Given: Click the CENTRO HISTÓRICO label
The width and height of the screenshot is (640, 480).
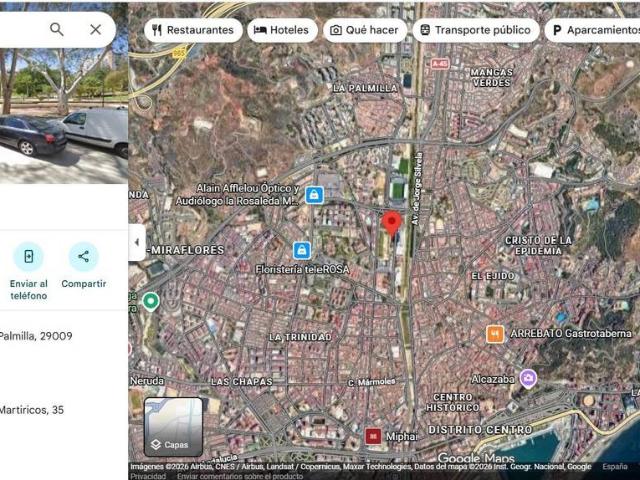Looking at the screenshot, I should tap(452, 402).
